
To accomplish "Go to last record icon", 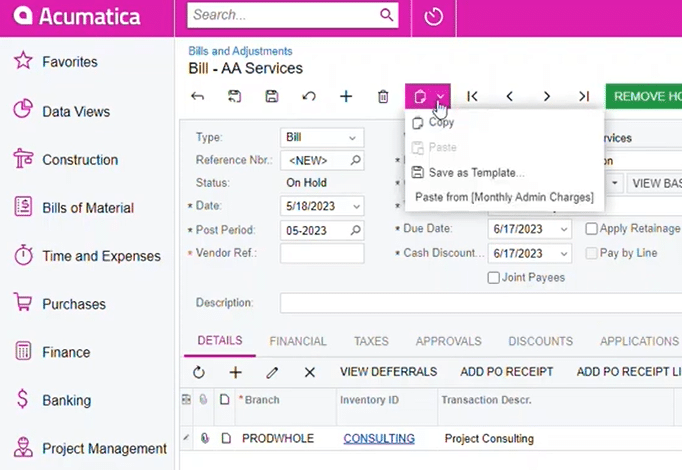I will click(584, 96).
